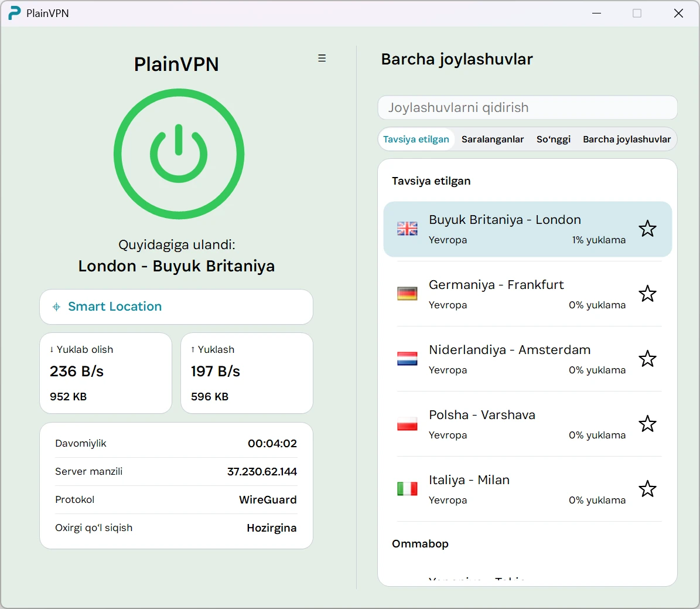
Task: Click the Hozirgina handshake value
Action: [x=271, y=528]
